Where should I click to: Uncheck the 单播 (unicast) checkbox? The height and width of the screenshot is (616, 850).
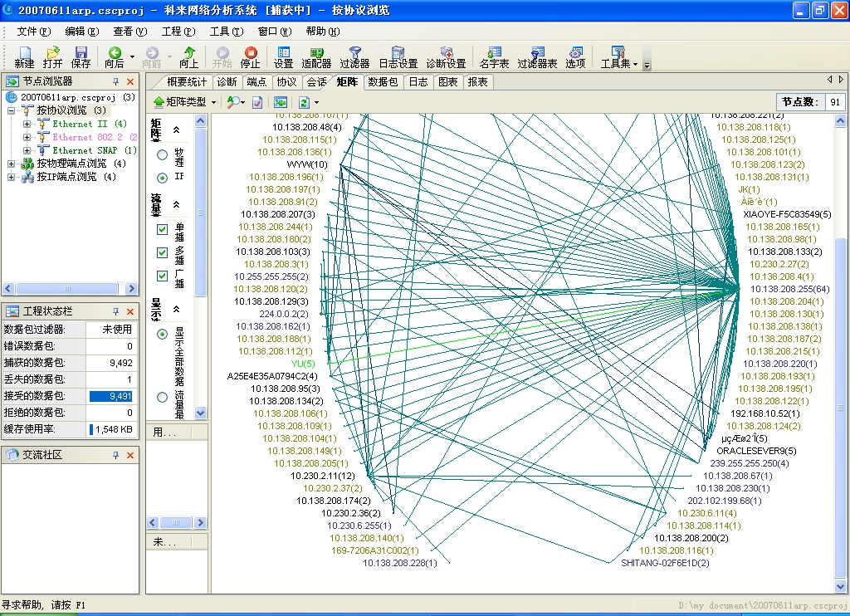click(162, 229)
